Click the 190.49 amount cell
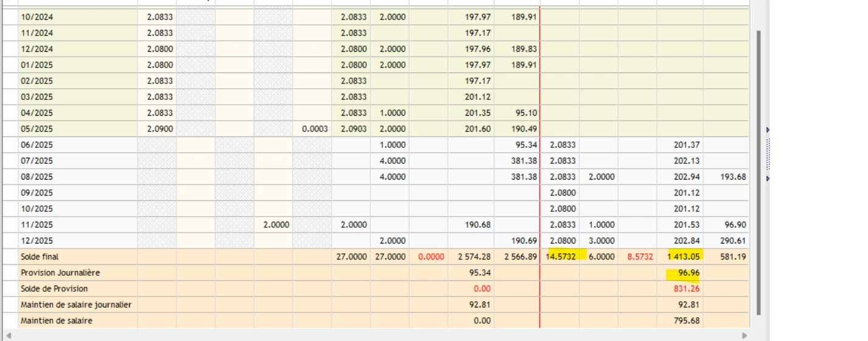Screen dimensions: 868x341 (x=517, y=129)
